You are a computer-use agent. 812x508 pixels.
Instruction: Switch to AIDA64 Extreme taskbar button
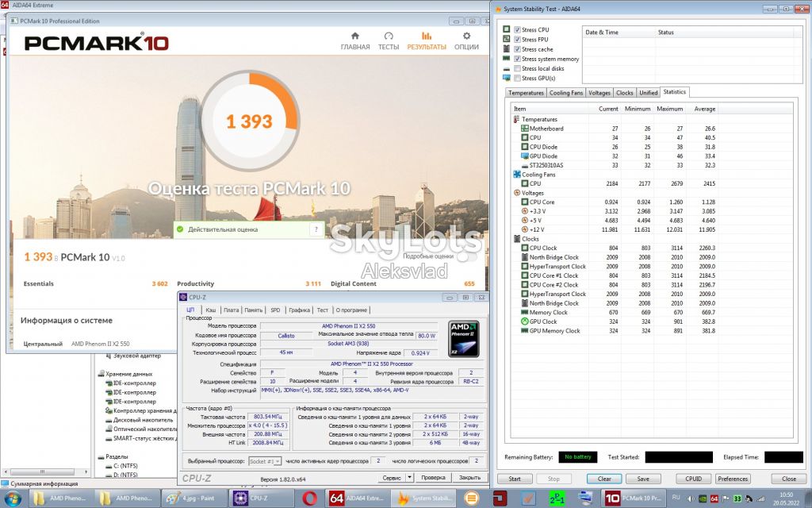358,498
